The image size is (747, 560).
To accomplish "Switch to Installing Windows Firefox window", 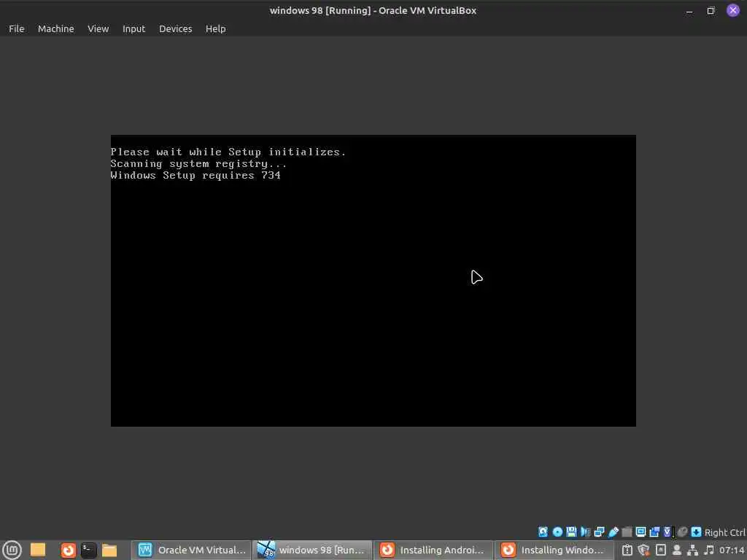I will tap(554, 550).
